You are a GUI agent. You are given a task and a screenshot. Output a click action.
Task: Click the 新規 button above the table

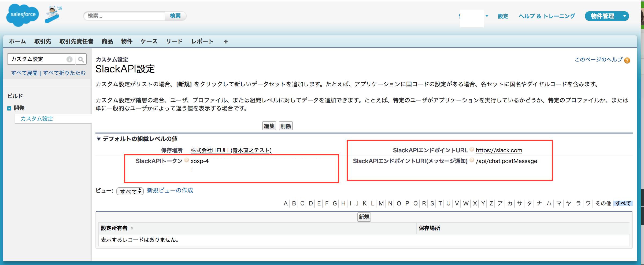point(364,217)
